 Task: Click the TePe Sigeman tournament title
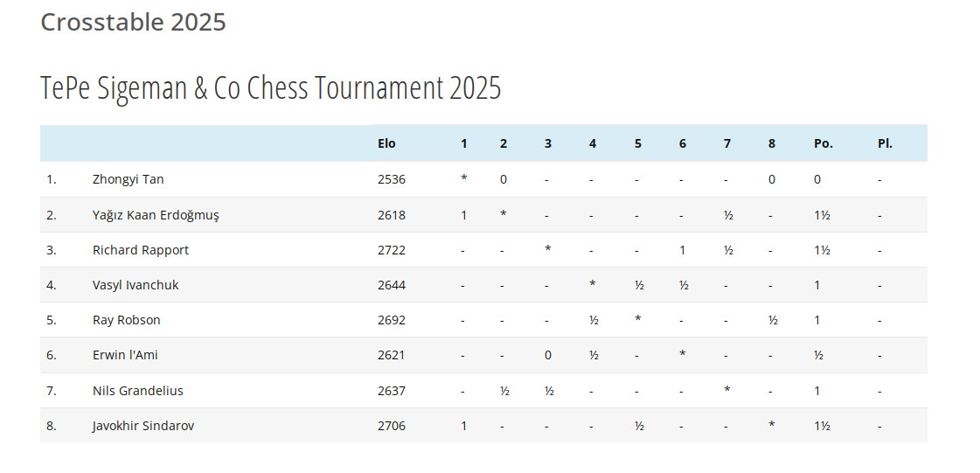click(x=271, y=88)
